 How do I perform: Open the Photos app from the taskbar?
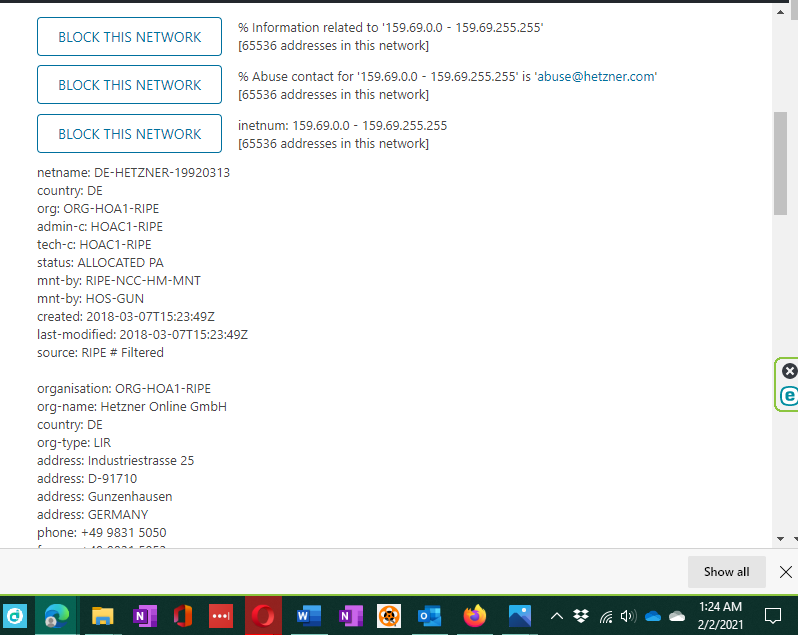[519, 616]
